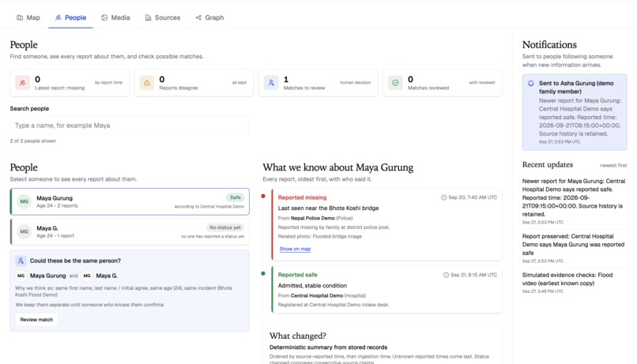Screen dimensions: 637x364
Task: Open the Latest report: missing stat card
Action: 70,83
